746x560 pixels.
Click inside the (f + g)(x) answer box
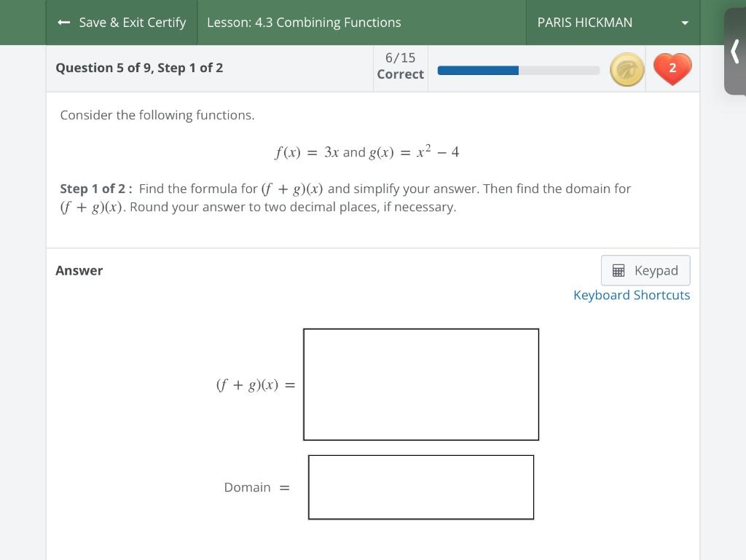420,384
